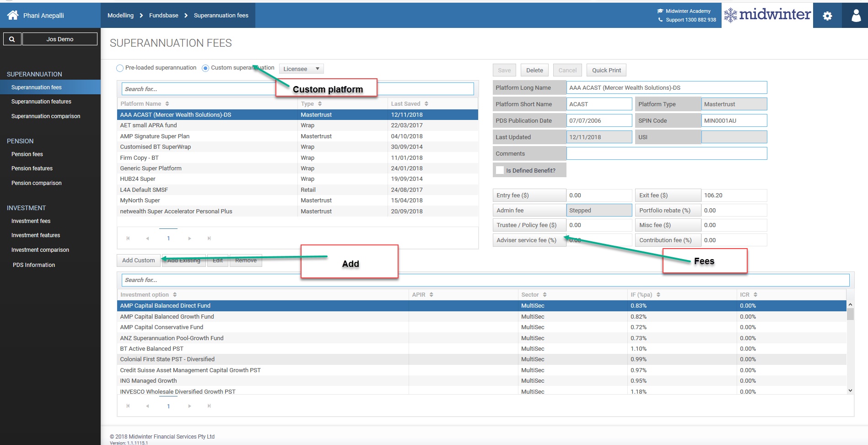The image size is (868, 445).
Task: Go to next page of investment options
Action: coord(189,406)
